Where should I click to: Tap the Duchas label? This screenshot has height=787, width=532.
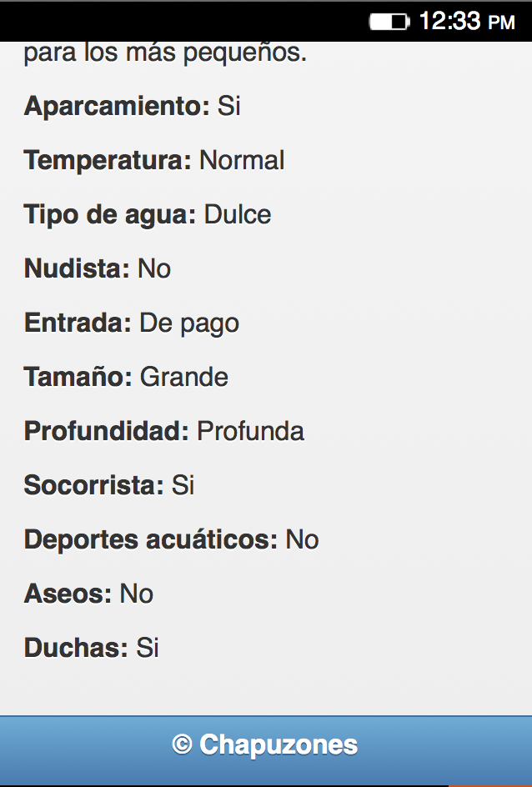click(x=76, y=648)
